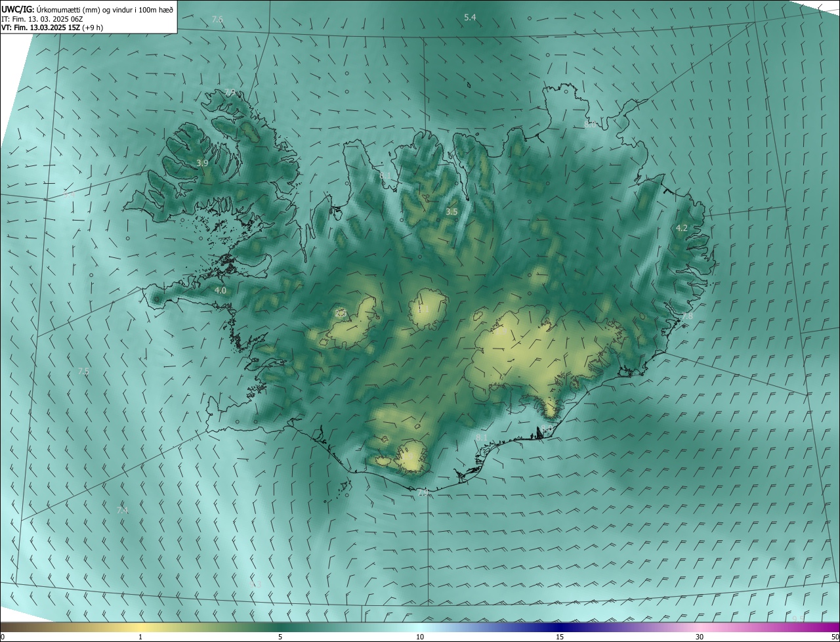This screenshot has width=840, height=642.
Task: Click the 7.6 value on the map
Action: 217,20
